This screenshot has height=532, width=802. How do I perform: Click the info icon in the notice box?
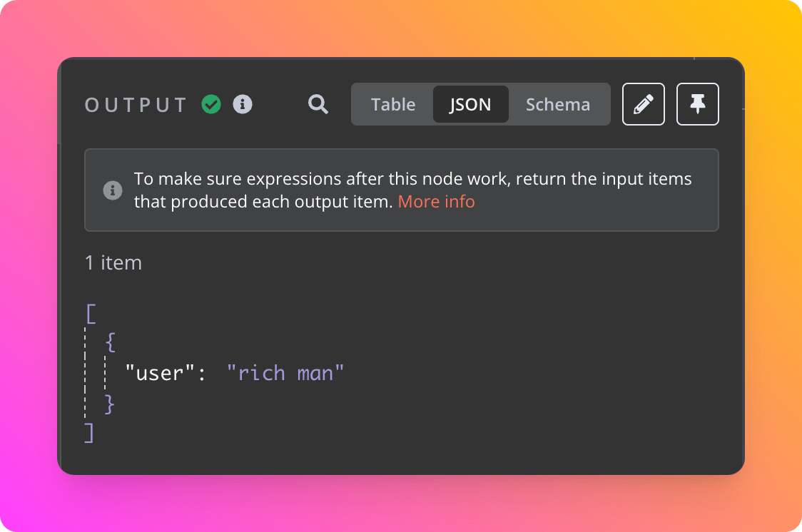click(113, 190)
